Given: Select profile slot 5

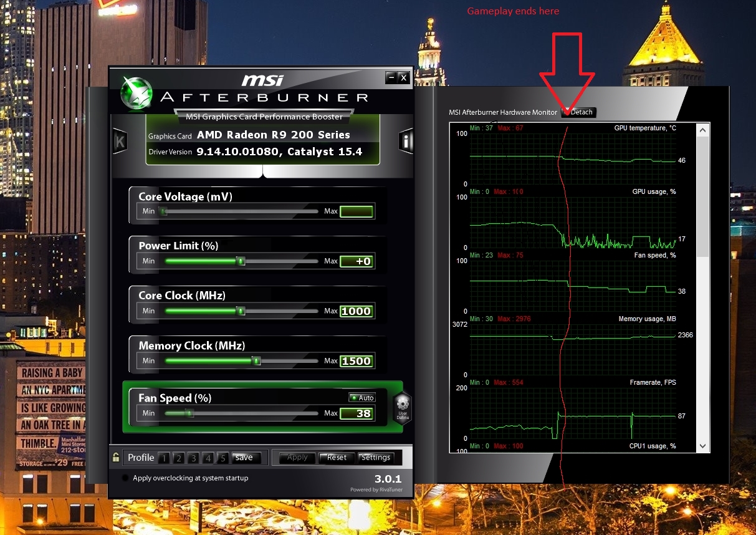Looking at the screenshot, I should point(223,458).
